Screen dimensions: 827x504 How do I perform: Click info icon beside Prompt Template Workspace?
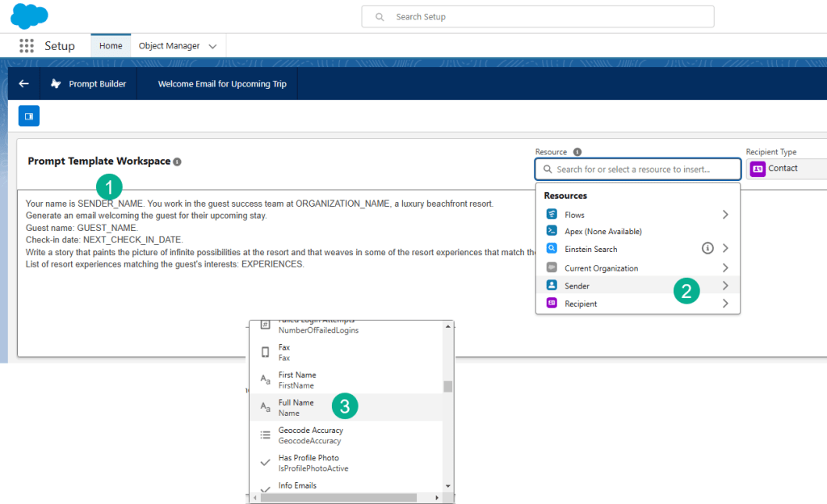click(x=177, y=162)
